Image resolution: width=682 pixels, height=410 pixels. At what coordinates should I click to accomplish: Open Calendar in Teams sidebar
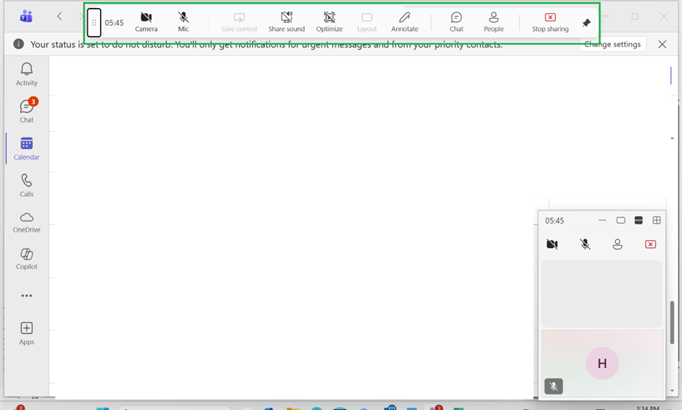(x=27, y=148)
